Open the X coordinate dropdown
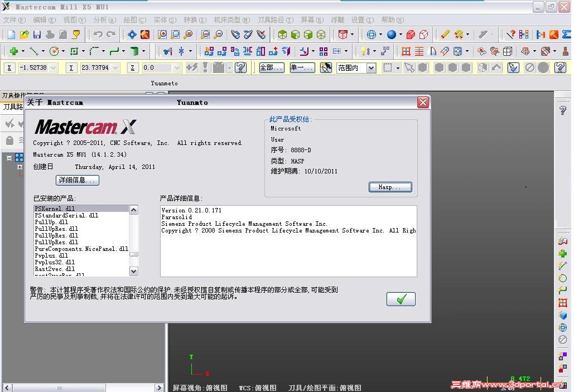The image size is (574, 392). point(54,67)
